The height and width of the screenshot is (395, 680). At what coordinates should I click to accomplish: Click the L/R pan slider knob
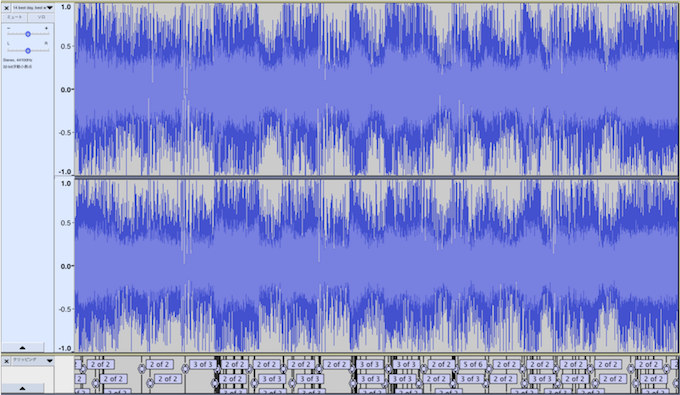tap(28, 51)
